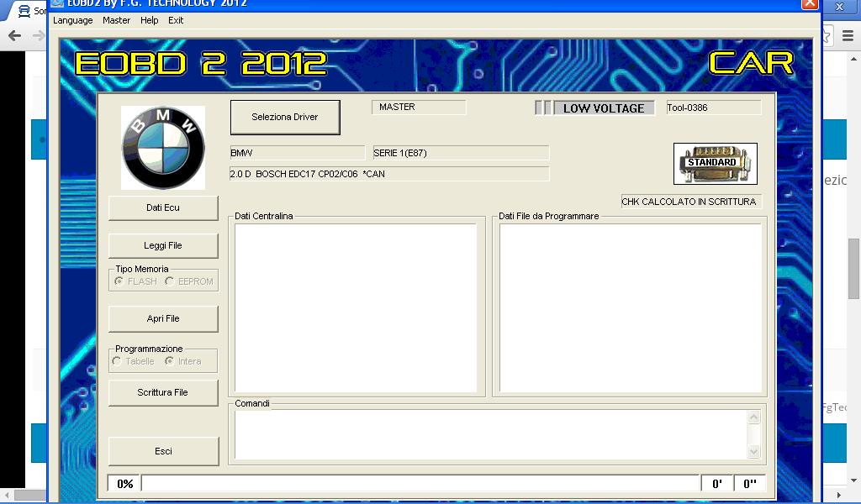Click the 0'' seconds counter
Viewport: 861px width, 504px height.
[x=749, y=484]
